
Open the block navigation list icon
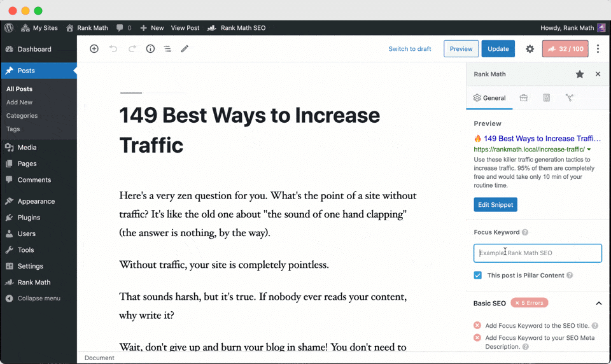click(x=167, y=49)
